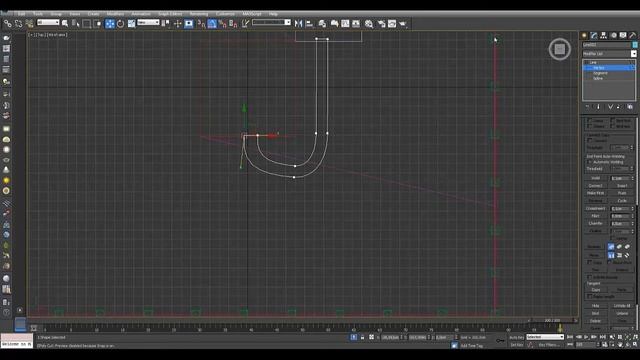
Task: Click the time slider showing 200 / 200
Action: pyautogui.click(x=552, y=320)
